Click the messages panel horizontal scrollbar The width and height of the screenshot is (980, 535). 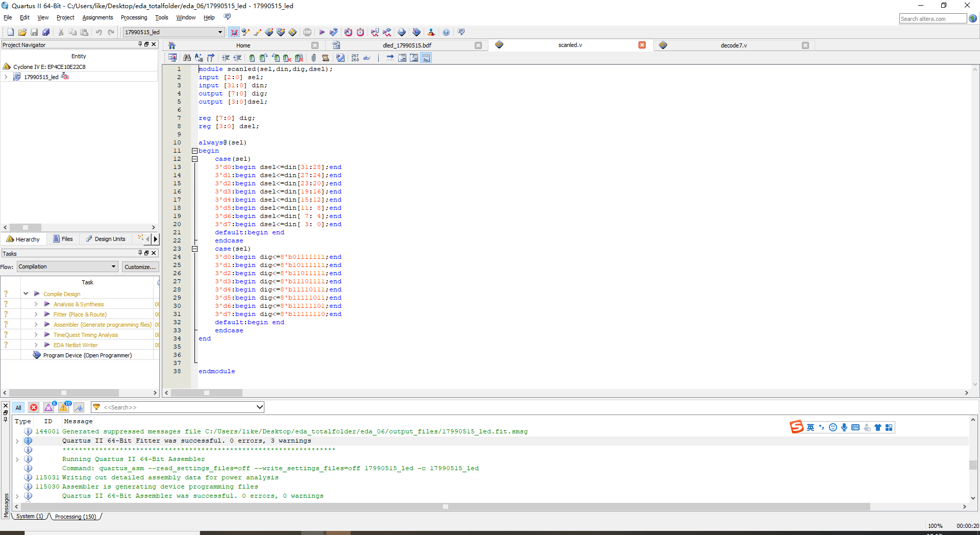445,506
